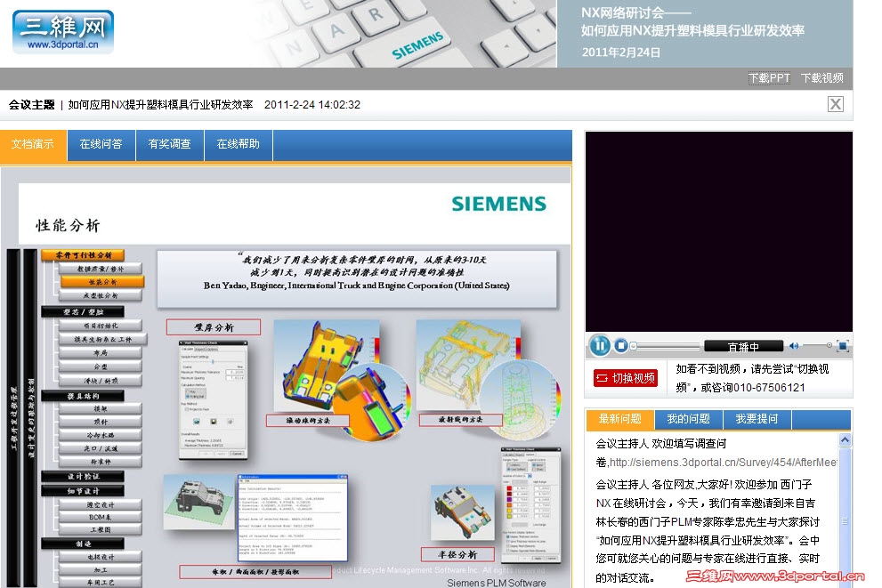
Task: Open the 三維网 site logo
Action: click(62, 32)
